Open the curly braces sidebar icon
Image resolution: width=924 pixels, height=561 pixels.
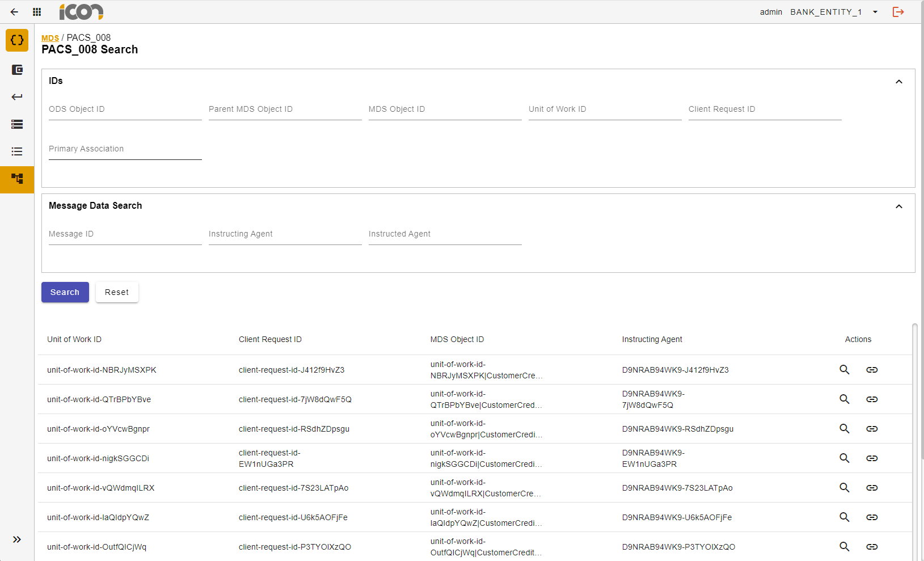point(17,40)
